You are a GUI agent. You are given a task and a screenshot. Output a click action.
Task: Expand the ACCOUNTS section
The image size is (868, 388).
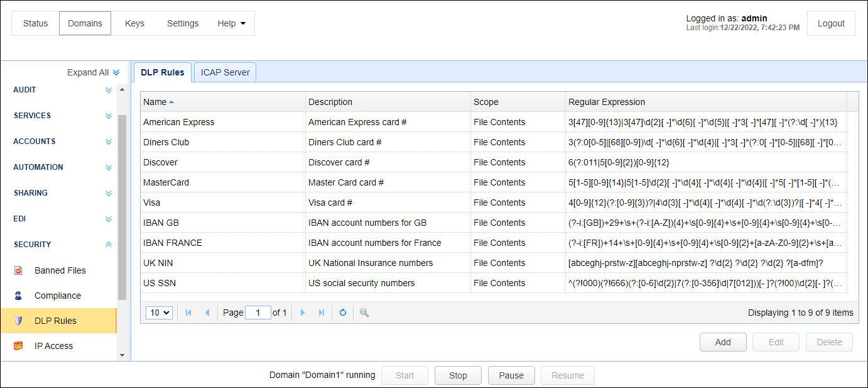pos(109,141)
